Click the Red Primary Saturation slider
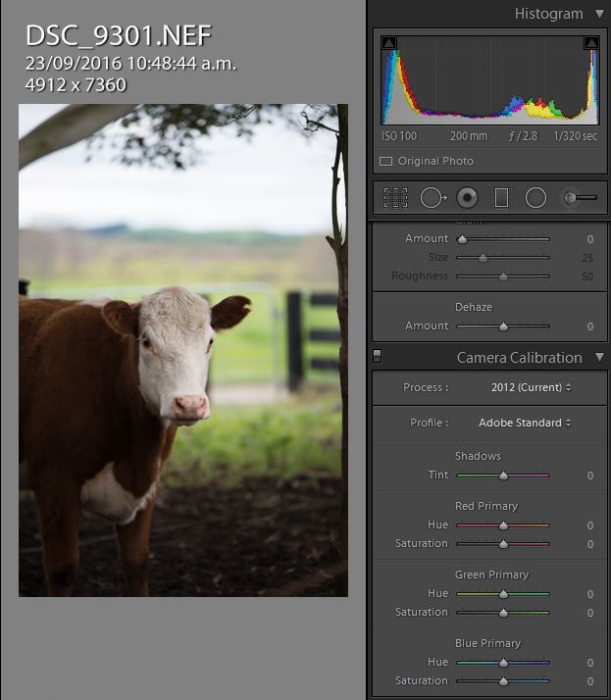Viewport: 611px width, 700px height. [503, 544]
